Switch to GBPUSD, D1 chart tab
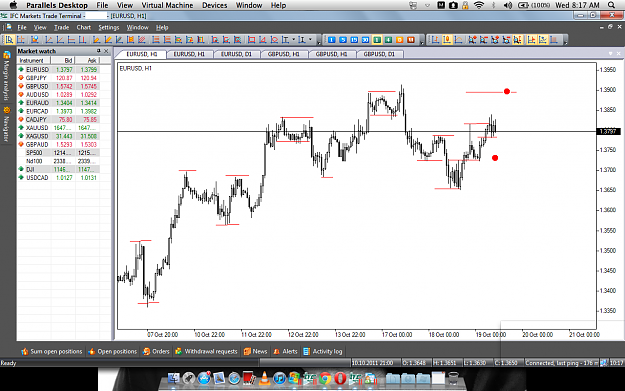The height and width of the screenshot is (391, 625). click(379, 54)
